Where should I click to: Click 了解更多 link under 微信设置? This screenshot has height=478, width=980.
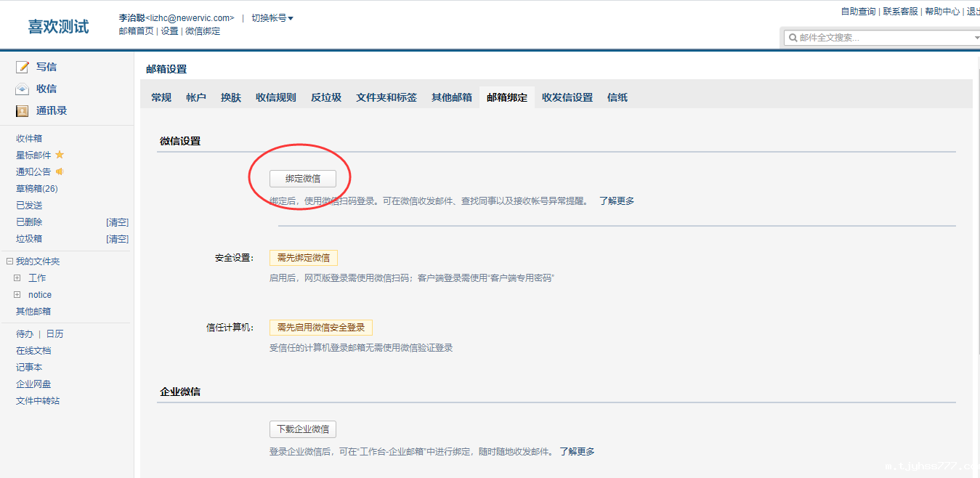tap(617, 201)
